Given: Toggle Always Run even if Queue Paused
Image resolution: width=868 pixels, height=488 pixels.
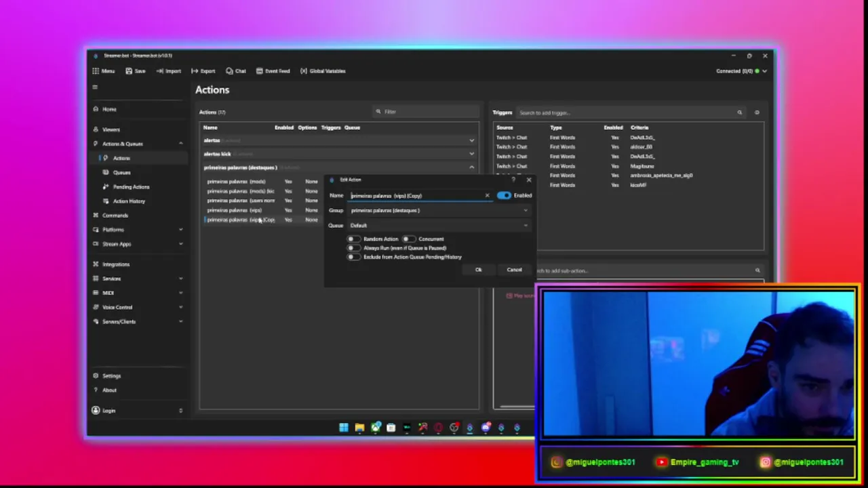Looking at the screenshot, I should click(x=353, y=248).
